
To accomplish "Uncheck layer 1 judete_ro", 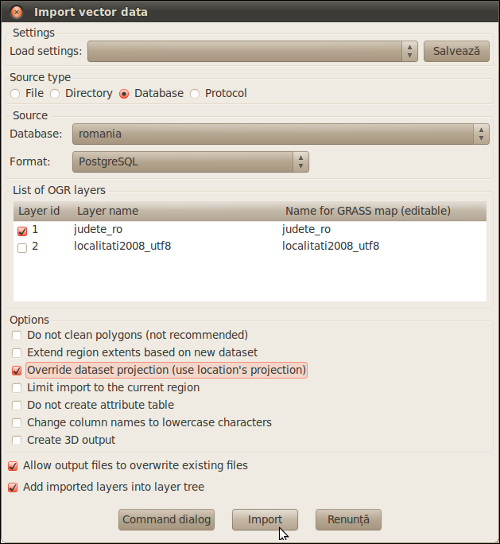I will (22, 230).
